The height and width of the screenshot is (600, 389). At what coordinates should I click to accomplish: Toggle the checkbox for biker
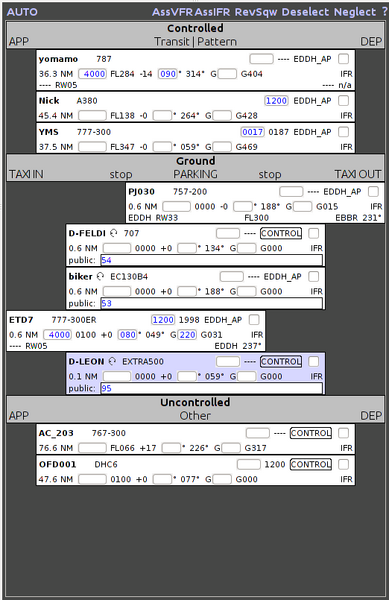[x=313, y=276]
